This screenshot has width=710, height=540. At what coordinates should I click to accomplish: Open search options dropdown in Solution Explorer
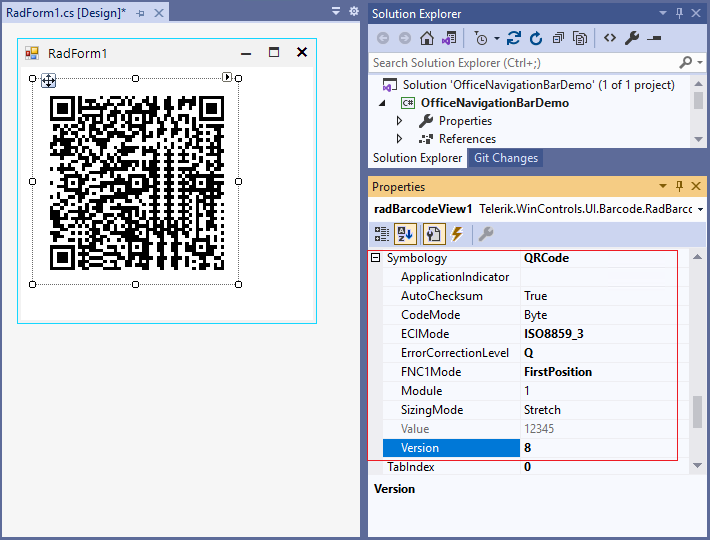700,62
